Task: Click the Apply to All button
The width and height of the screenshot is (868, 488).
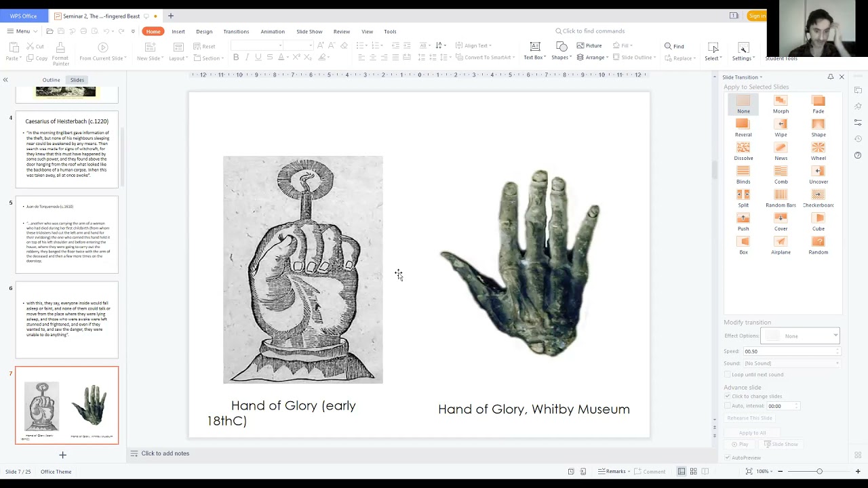Action: click(752, 432)
